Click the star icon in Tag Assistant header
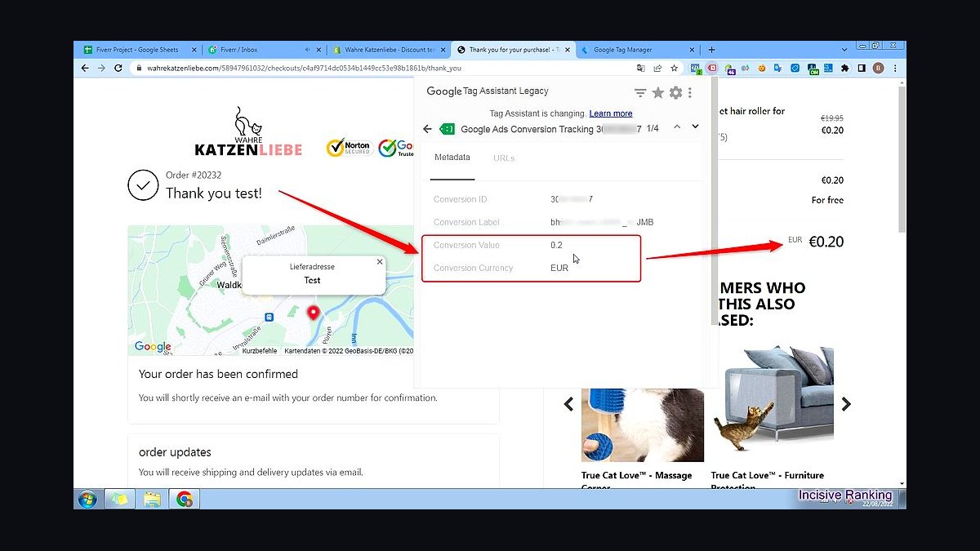 (x=658, y=92)
